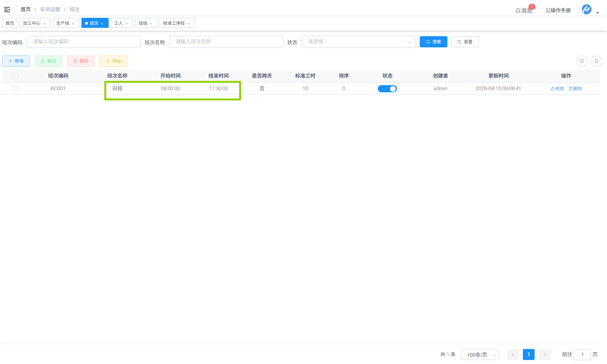Click the 班次编码 column header
The height and width of the screenshot is (364, 607).
[58, 76]
